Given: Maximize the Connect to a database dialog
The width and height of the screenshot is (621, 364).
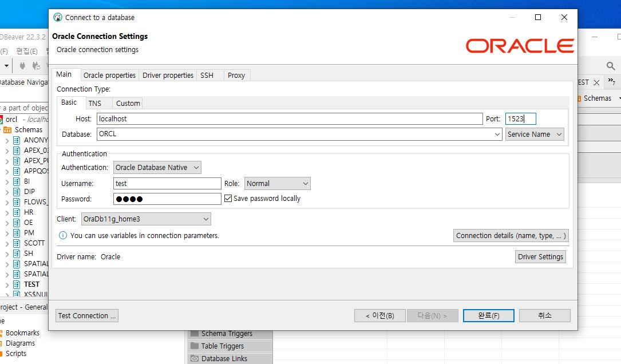Looking at the screenshot, I should [538, 17].
